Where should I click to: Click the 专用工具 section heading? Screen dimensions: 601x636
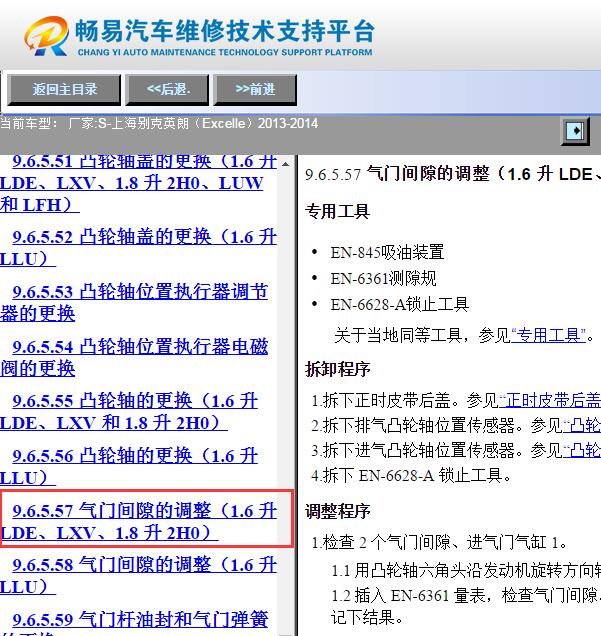click(x=337, y=211)
